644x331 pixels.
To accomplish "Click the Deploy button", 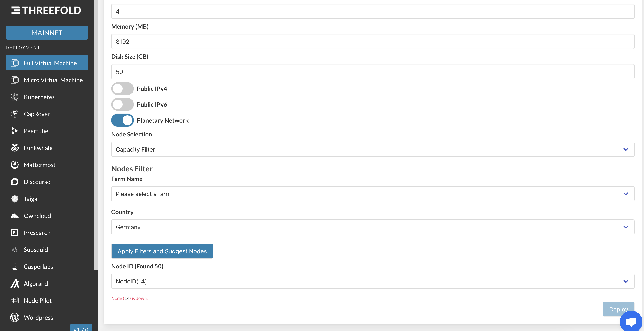I will tap(619, 309).
